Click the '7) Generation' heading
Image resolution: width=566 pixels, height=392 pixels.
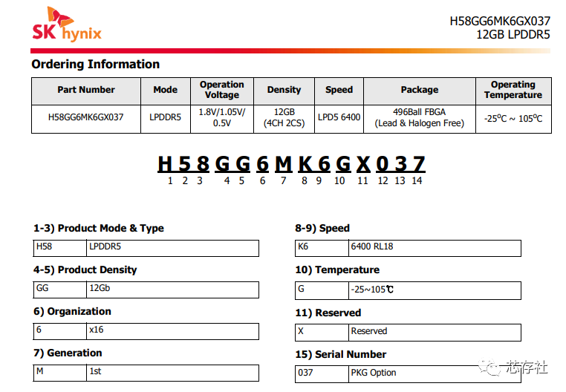[x=68, y=353]
